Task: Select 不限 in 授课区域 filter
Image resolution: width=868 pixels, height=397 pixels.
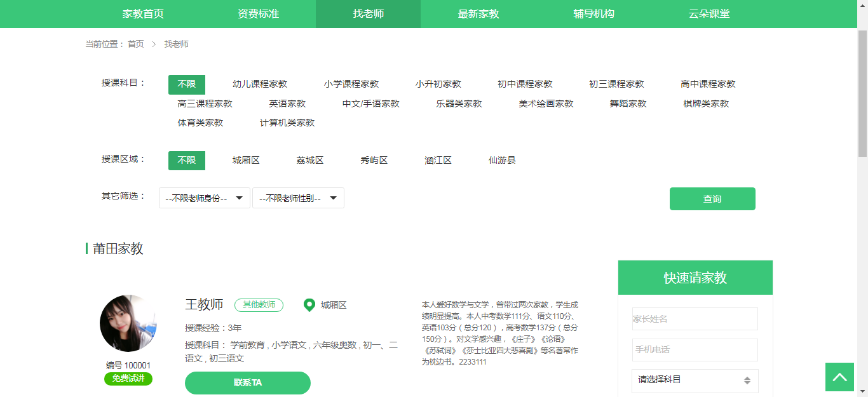Action: [x=187, y=161]
